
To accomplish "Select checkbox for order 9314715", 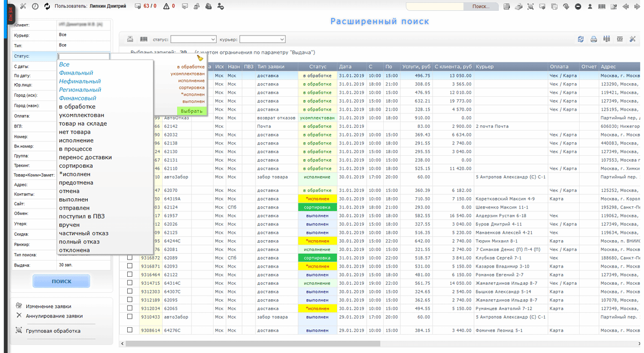I will pyautogui.click(x=129, y=283).
